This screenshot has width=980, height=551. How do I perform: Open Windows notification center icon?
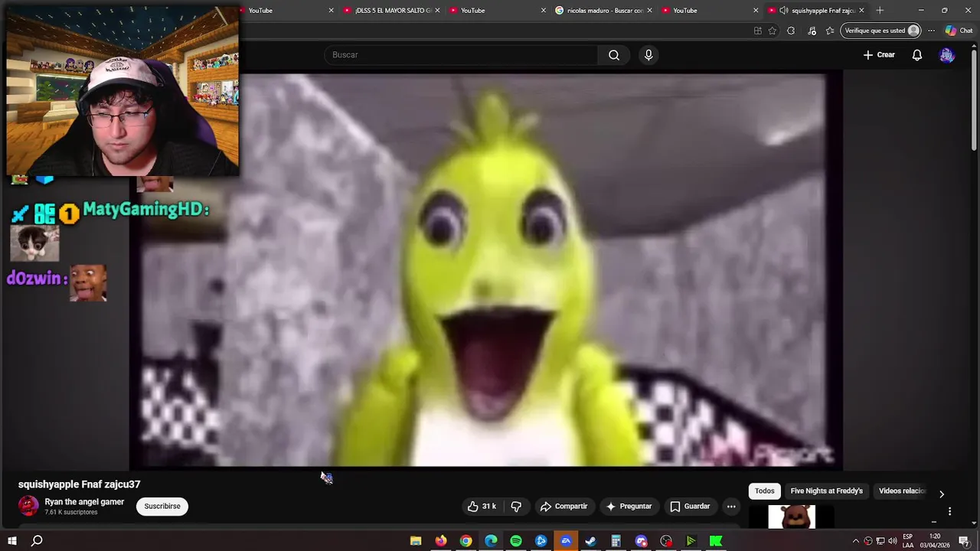[963, 541]
